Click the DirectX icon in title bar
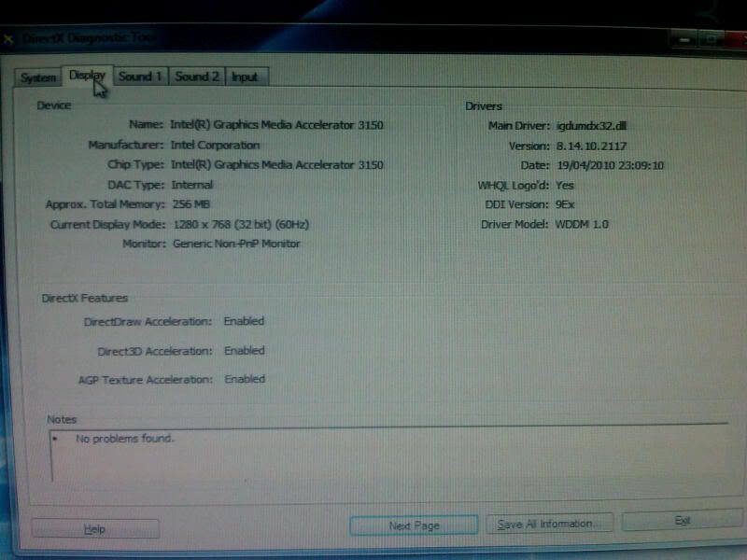This screenshot has height=560, width=747. click(x=8, y=38)
